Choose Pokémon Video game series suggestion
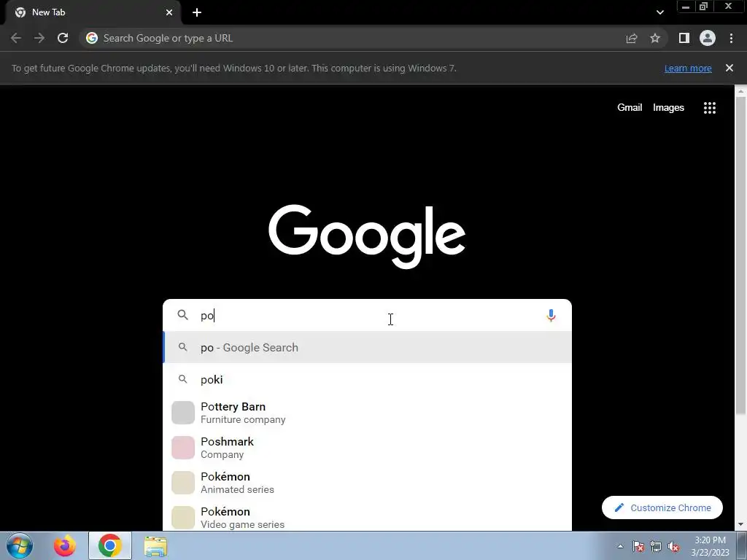Image resolution: width=747 pixels, height=560 pixels. 367,517
